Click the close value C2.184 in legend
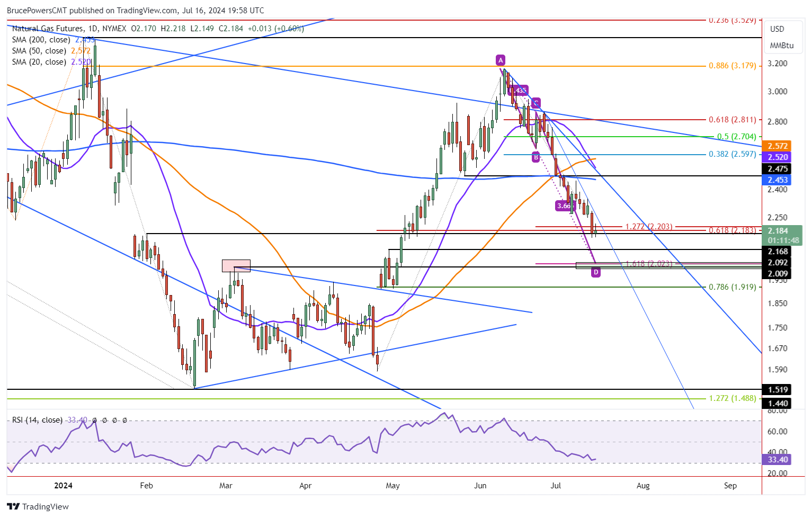 (x=231, y=29)
